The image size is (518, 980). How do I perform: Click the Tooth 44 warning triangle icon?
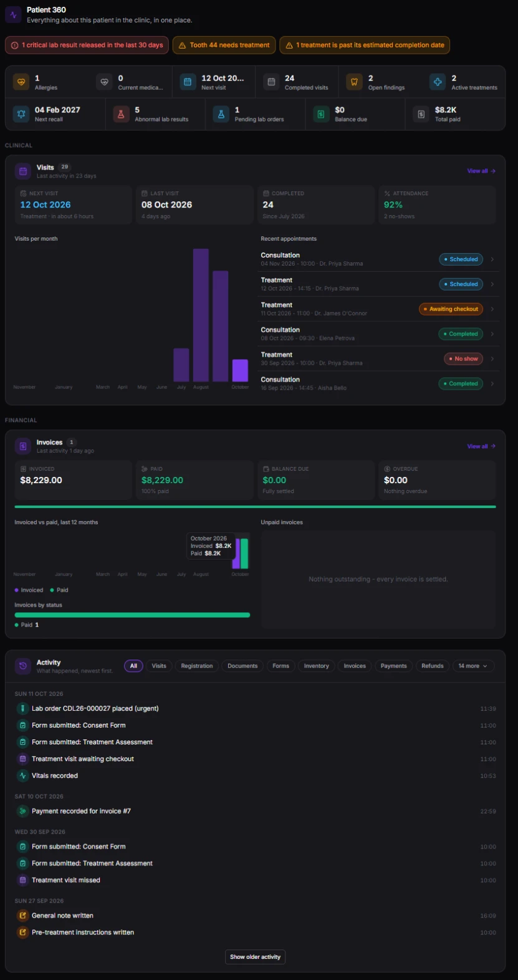[182, 46]
